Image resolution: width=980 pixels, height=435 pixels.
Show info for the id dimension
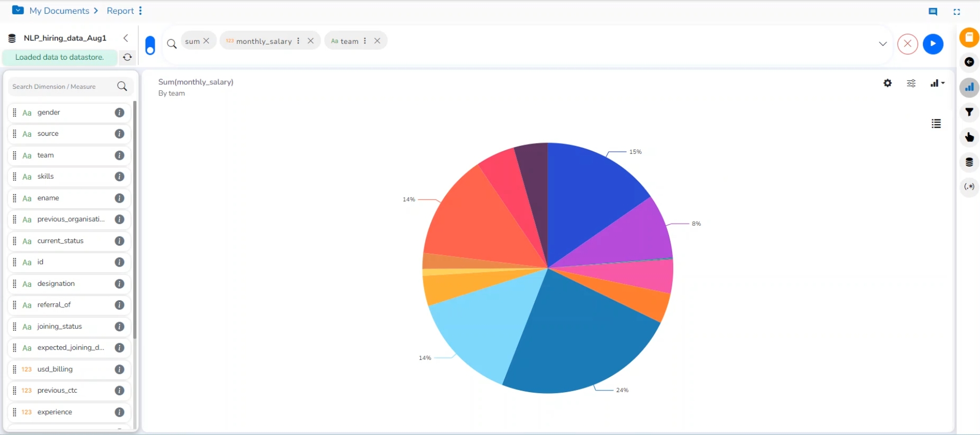click(119, 262)
